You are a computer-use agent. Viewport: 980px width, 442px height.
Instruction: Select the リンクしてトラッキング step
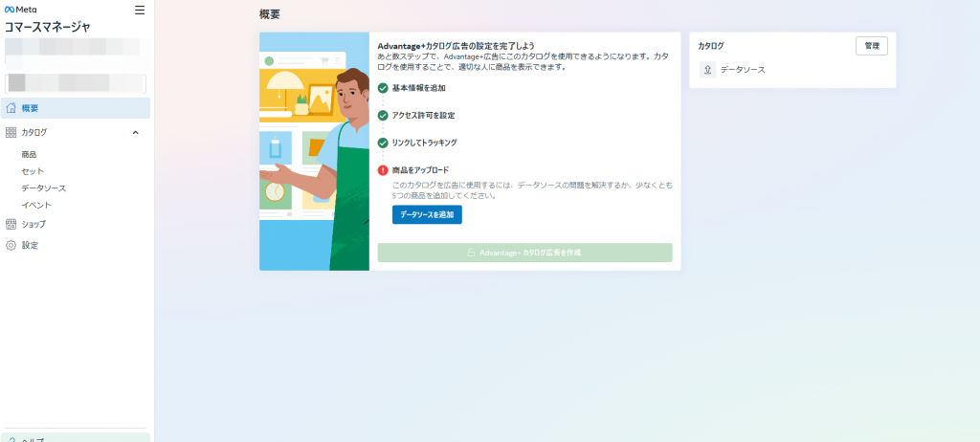(424, 143)
